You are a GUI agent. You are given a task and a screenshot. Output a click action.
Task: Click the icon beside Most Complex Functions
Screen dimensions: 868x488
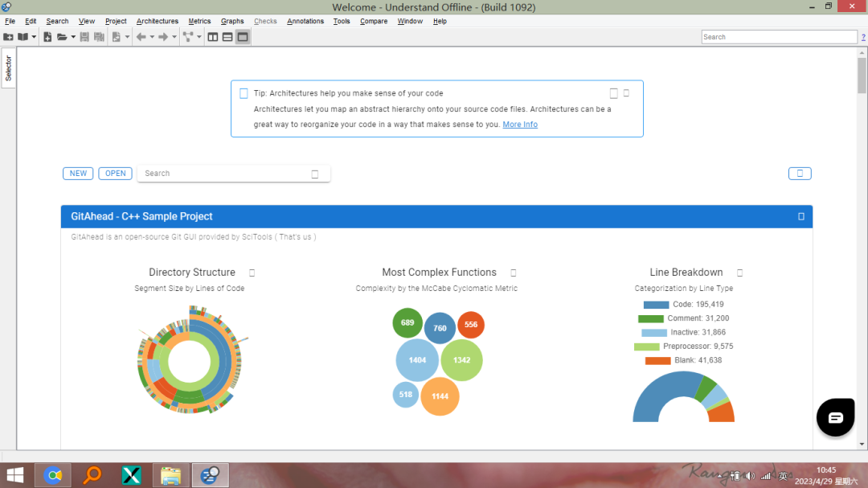[x=513, y=273]
